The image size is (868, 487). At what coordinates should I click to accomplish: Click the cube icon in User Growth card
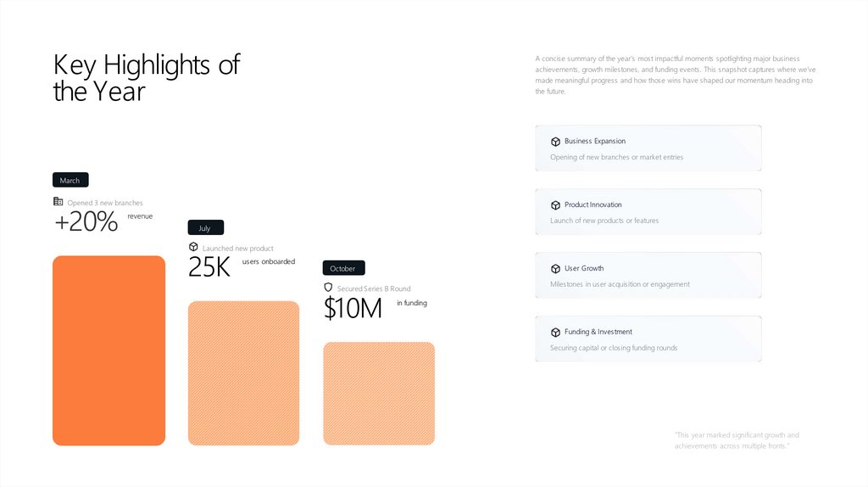pyautogui.click(x=555, y=269)
